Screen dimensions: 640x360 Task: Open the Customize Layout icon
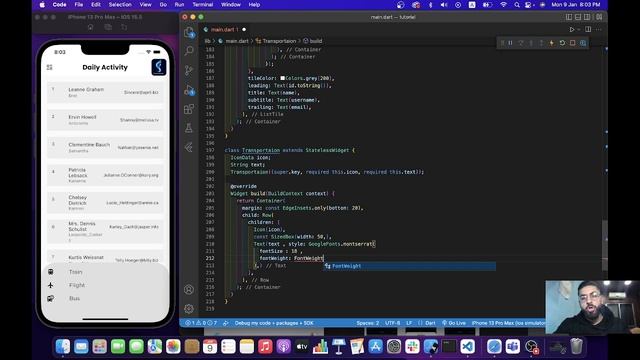point(599,17)
